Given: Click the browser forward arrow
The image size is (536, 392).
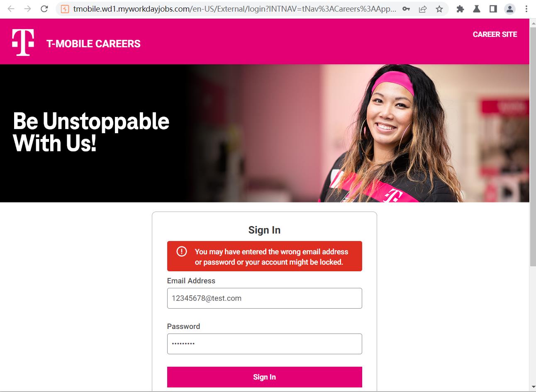Looking at the screenshot, I should coord(28,9).
